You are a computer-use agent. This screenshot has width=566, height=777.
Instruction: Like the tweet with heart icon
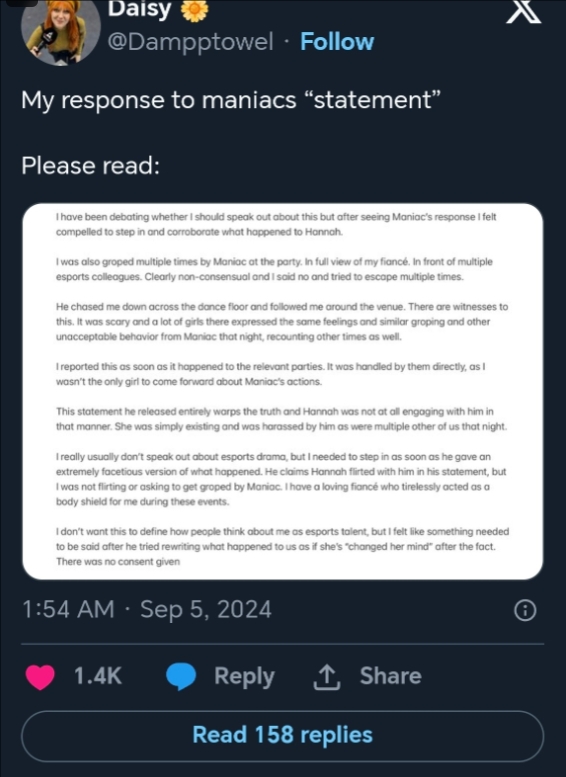tap(40, 676)
